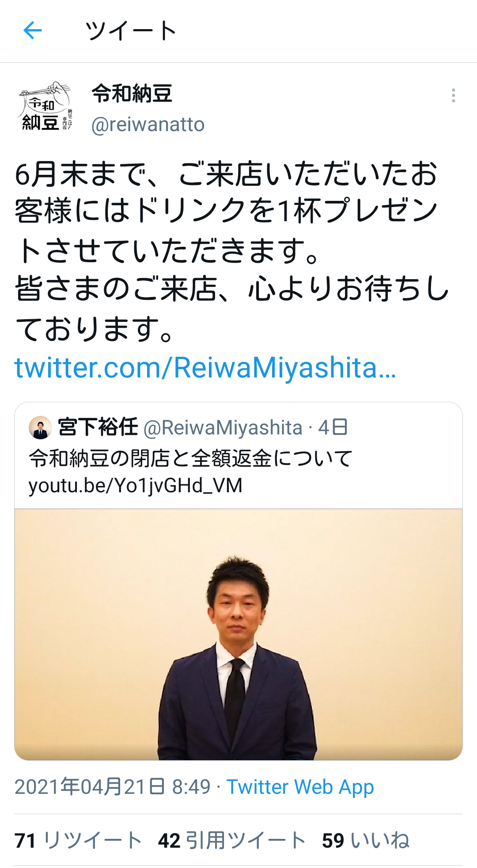Tap the blue back arrow
This screenshot has width=477, height=868.
click(32, 30)
